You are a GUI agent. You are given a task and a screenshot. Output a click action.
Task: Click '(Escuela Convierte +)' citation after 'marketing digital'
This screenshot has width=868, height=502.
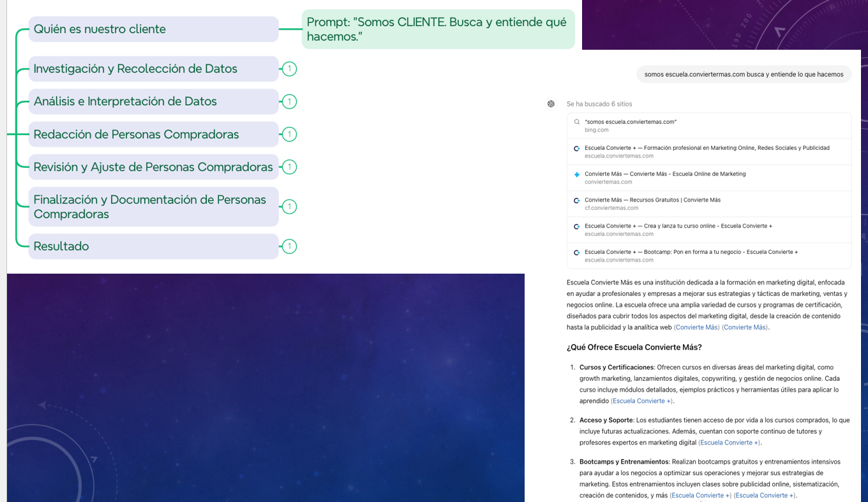pyautogui.click(x=729, y=443)
